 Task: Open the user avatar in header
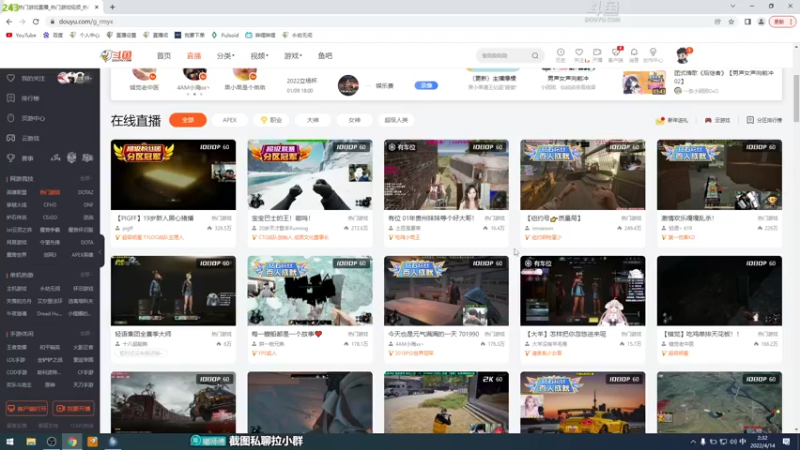683,55
